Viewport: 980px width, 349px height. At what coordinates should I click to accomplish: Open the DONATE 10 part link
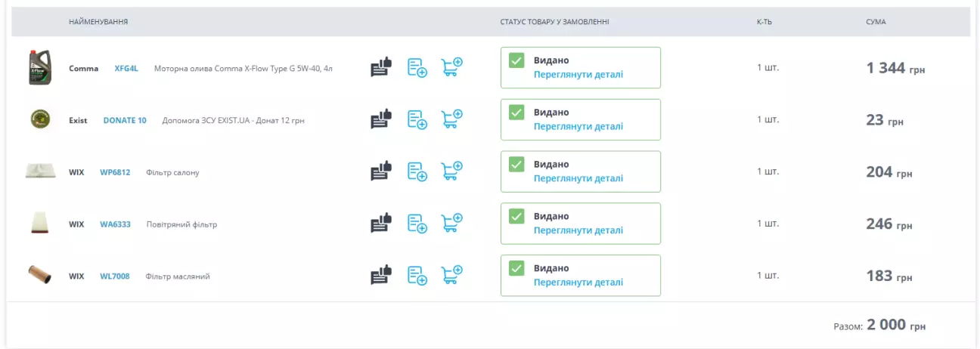coord(125,120)
